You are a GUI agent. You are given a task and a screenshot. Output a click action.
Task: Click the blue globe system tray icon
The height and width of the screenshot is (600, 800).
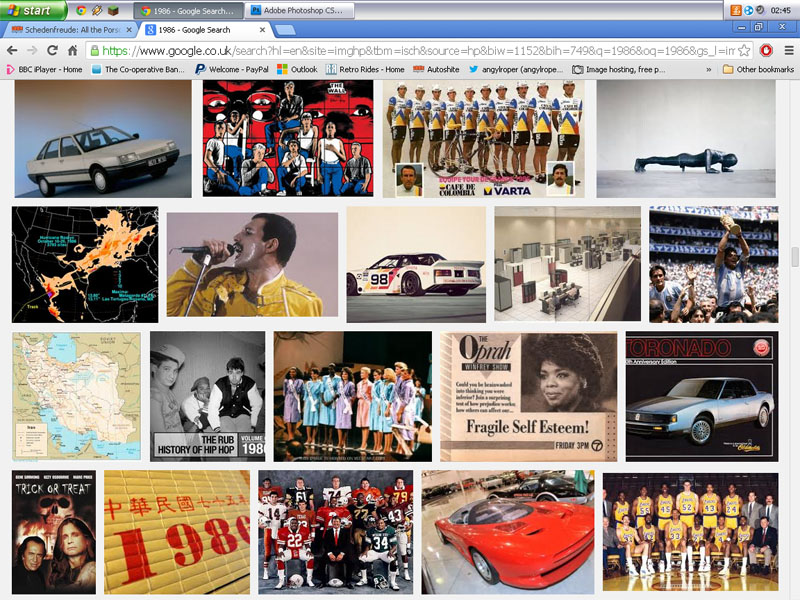[748, 10]
